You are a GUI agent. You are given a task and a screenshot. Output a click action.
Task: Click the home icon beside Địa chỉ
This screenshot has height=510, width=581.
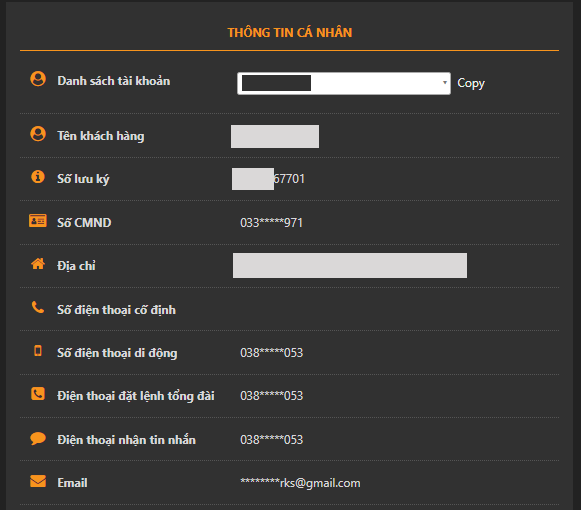[38, 264]
